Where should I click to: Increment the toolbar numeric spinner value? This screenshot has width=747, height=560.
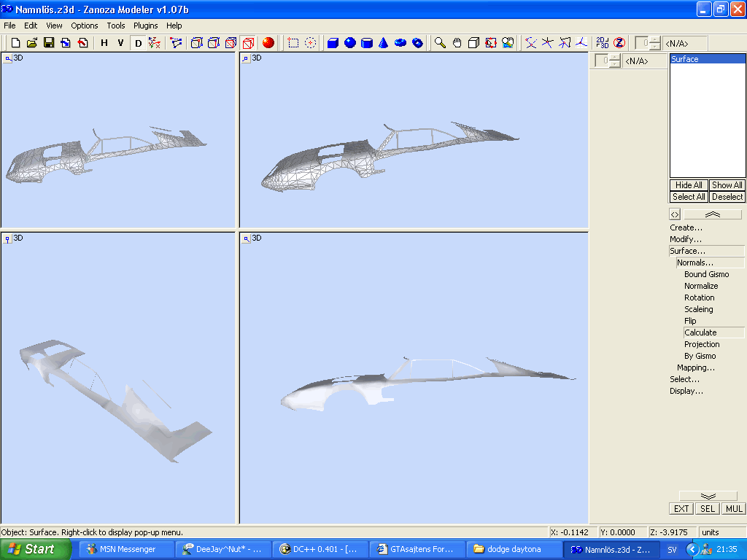655,40
